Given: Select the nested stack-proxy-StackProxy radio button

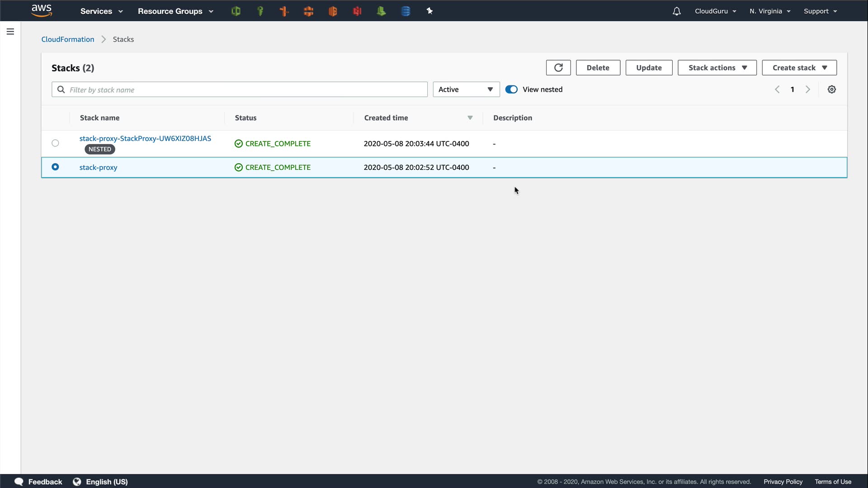Looking at the screenshot, I should click(x=55, y=143).
